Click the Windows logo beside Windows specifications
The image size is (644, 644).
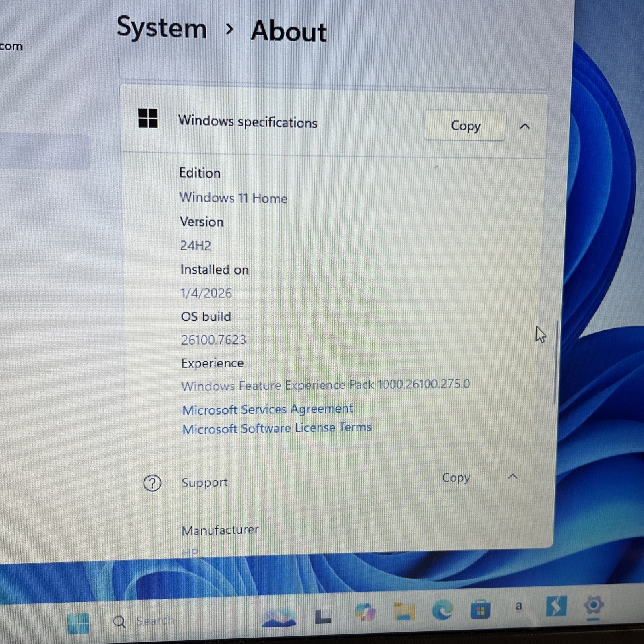click(148, 118)
